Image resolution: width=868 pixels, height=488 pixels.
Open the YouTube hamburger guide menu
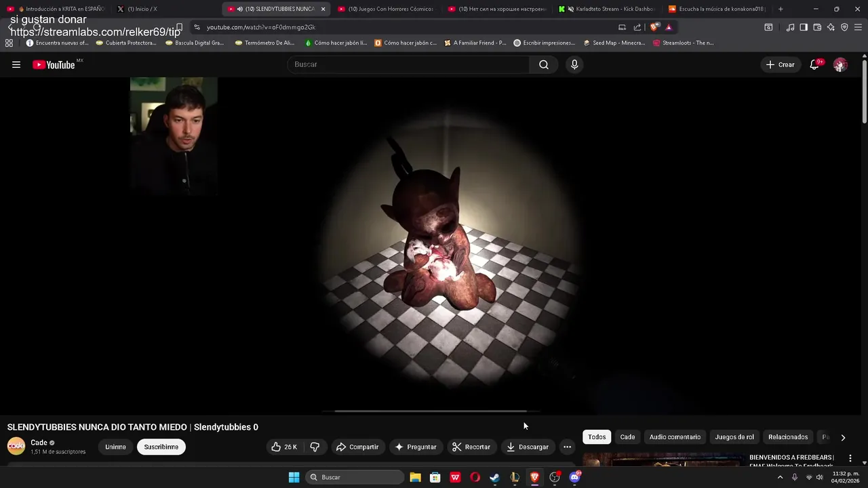coord(16,64)
